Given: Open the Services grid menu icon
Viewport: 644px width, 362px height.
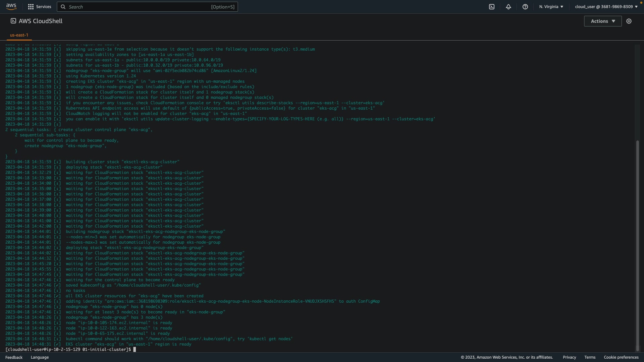Looking at the screenshot, I should 31,7.
